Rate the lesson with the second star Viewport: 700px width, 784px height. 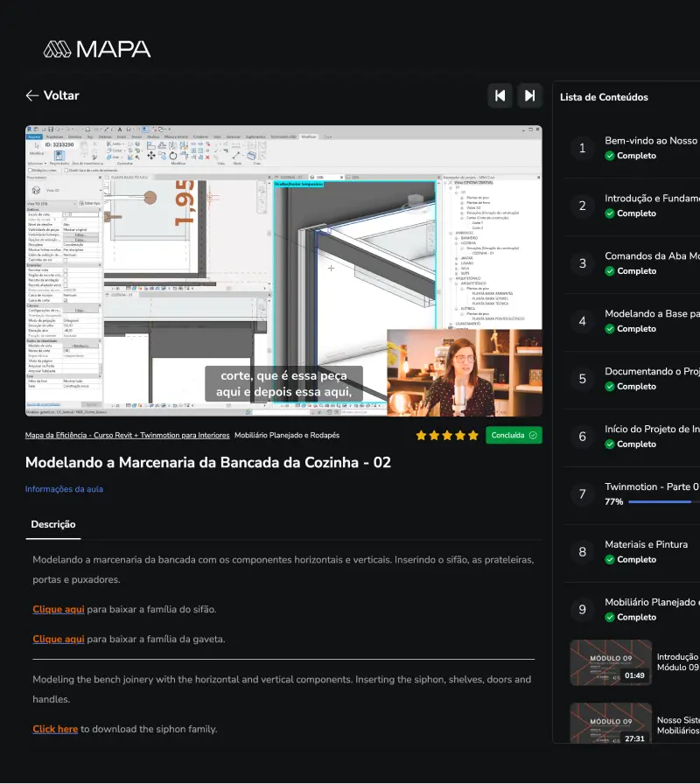[x=434, y=435]
